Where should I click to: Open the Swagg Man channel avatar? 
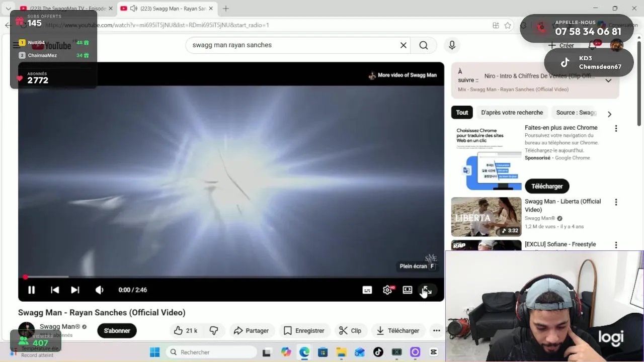(26, 330)
